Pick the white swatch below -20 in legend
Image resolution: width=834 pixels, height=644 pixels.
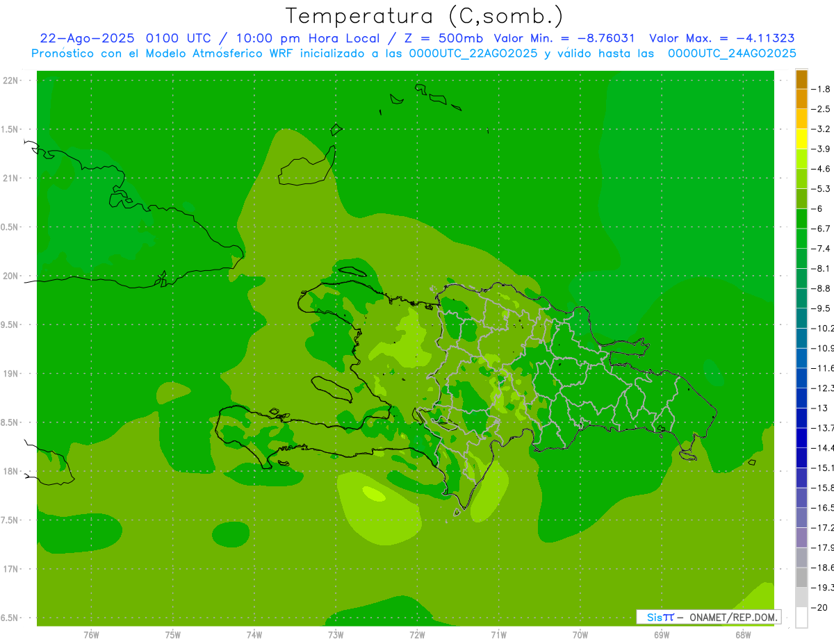pyautogui.click(x=801, y=618)
